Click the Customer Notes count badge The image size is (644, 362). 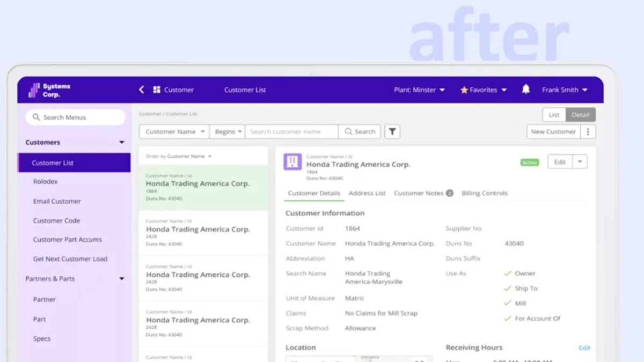tap(449, 193)
